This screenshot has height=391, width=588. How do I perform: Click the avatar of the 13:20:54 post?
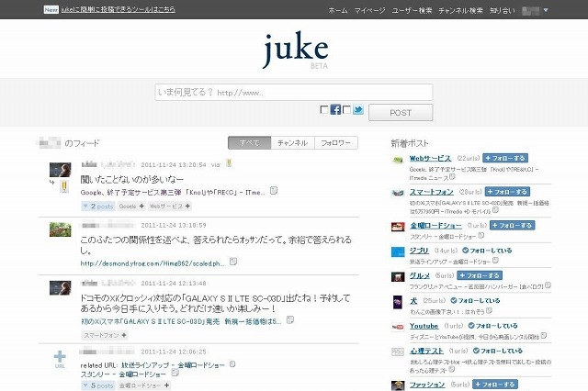60,170
